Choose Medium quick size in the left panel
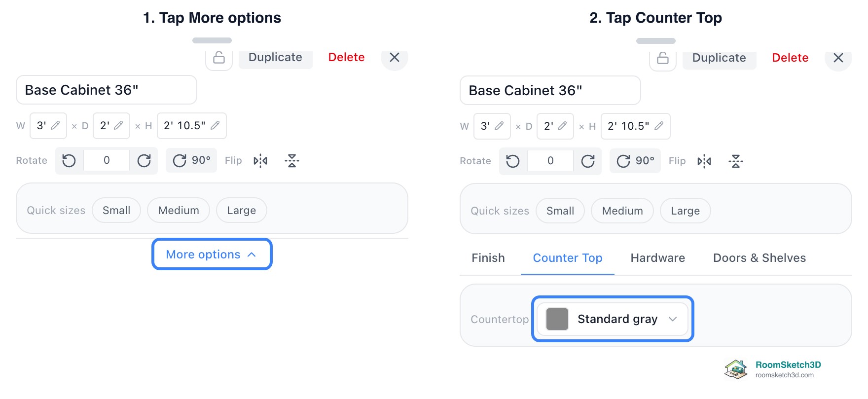868x399 pixels. pos(179,211)
